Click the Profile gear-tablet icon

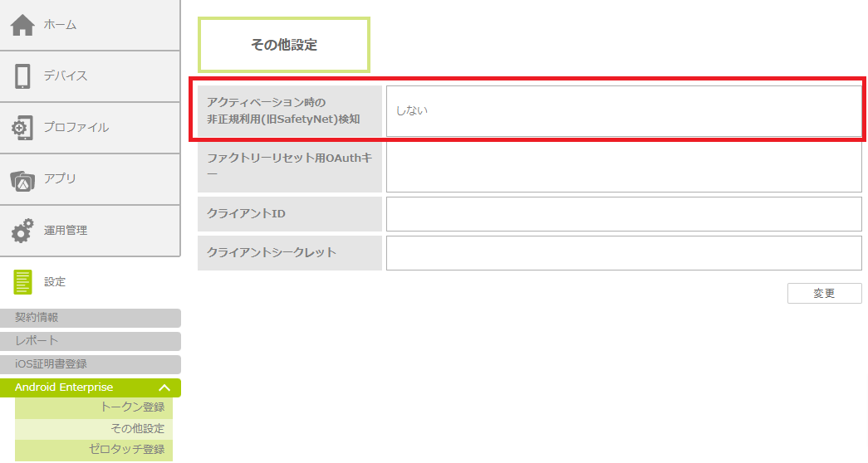coord(22,128)
